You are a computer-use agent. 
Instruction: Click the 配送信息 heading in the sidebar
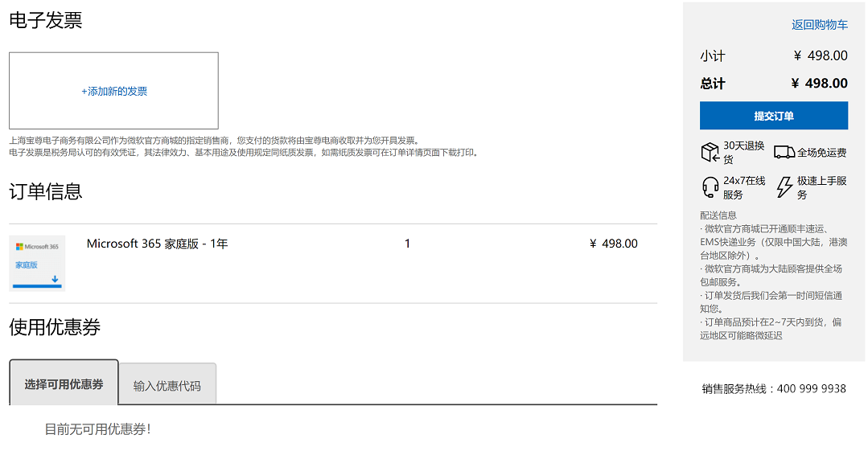click(x=718, y=215)
